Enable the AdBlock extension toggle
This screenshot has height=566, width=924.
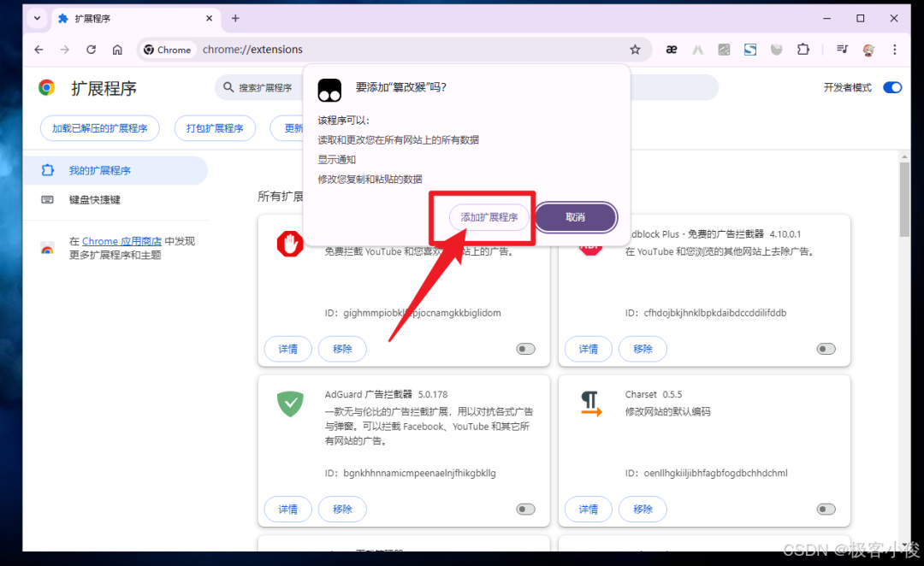525,349
